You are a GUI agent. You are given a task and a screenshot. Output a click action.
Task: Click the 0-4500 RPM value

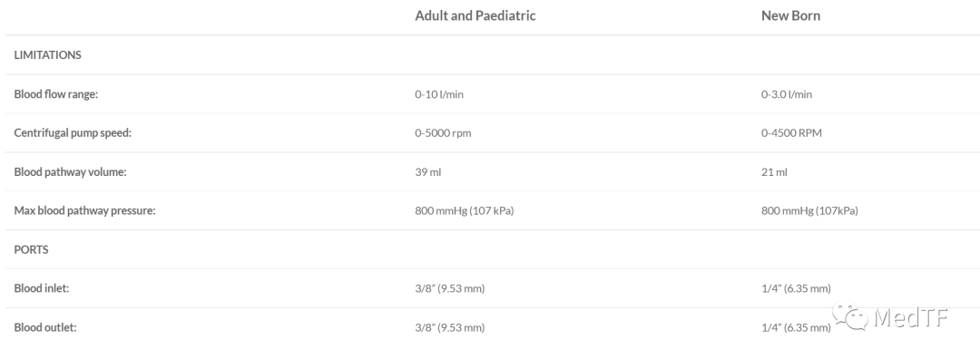tap(791, 133)
